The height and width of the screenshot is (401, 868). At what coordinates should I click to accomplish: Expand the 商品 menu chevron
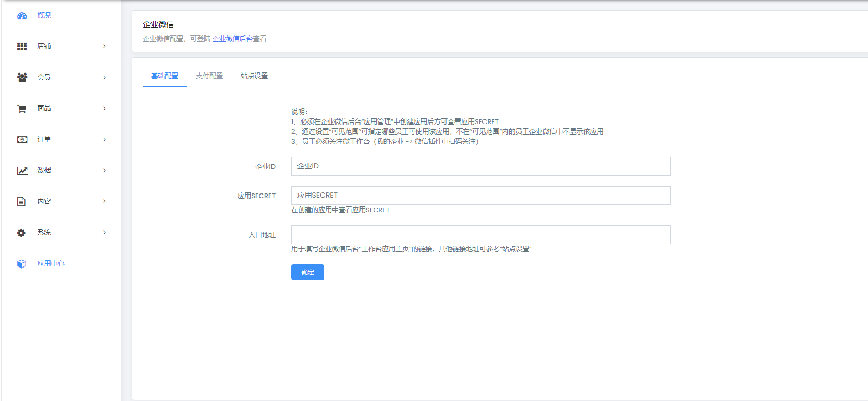(104, 108)
